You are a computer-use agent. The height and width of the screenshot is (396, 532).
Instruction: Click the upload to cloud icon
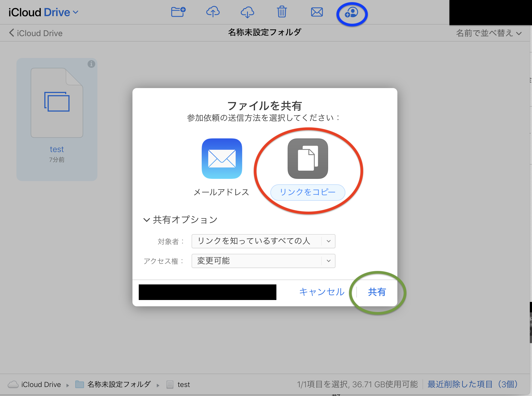pos(213,12)
